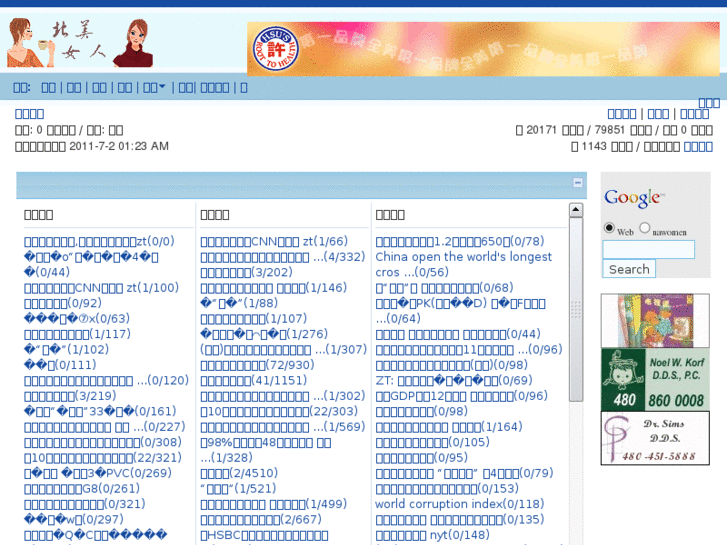Open the link with count (22/303)
This screenshot has width=727, height=545.
coord(279,411)
